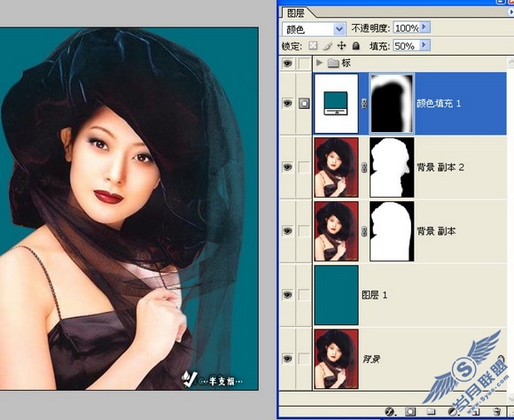Viewport: 514px width, 420px height.
Task: Create new fill or adjustment layer
Action: (453, 411)
